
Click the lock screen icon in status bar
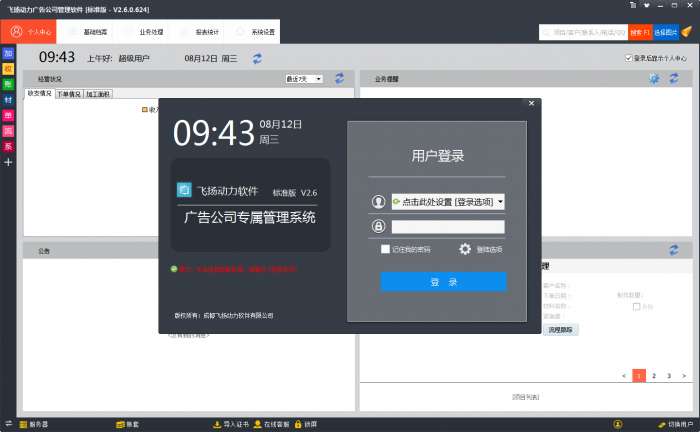pos(298,424)
